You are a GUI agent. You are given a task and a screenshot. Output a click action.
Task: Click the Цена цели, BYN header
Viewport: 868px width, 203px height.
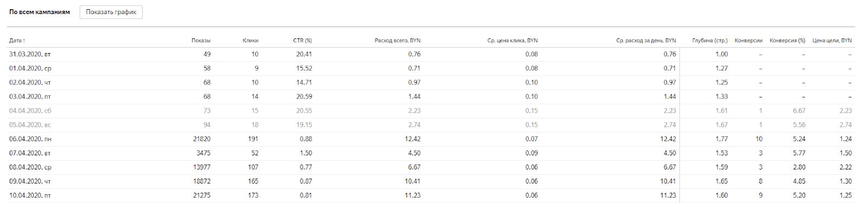(832, 41)
